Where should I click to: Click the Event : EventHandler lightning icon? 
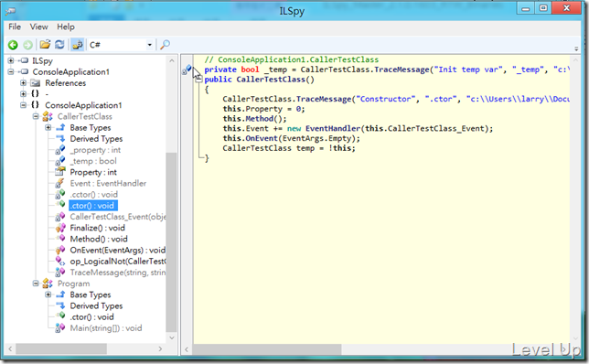(x=60, y=183)
